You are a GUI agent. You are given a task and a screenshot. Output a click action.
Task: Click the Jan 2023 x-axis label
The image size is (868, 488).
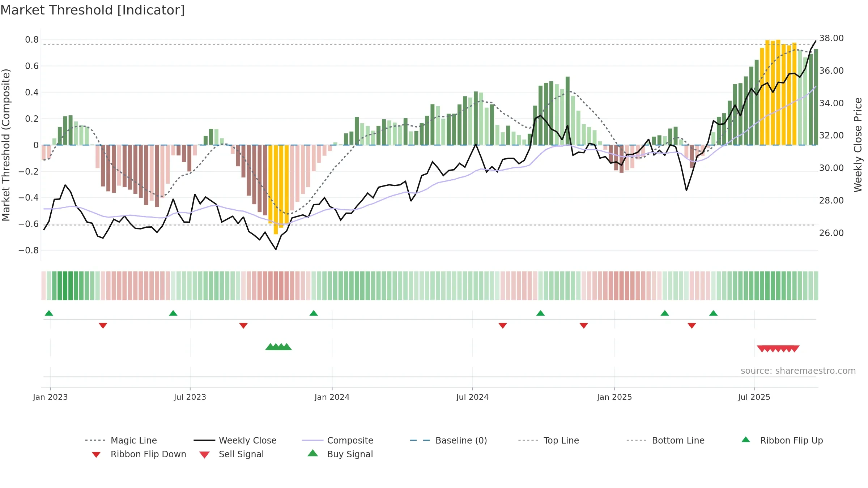50,397
